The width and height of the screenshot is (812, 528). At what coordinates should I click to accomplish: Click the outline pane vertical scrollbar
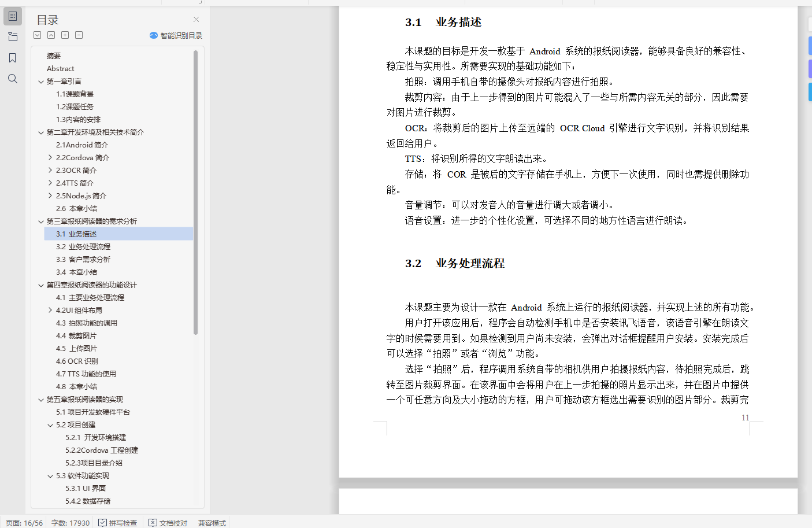[x=195, y=193]
